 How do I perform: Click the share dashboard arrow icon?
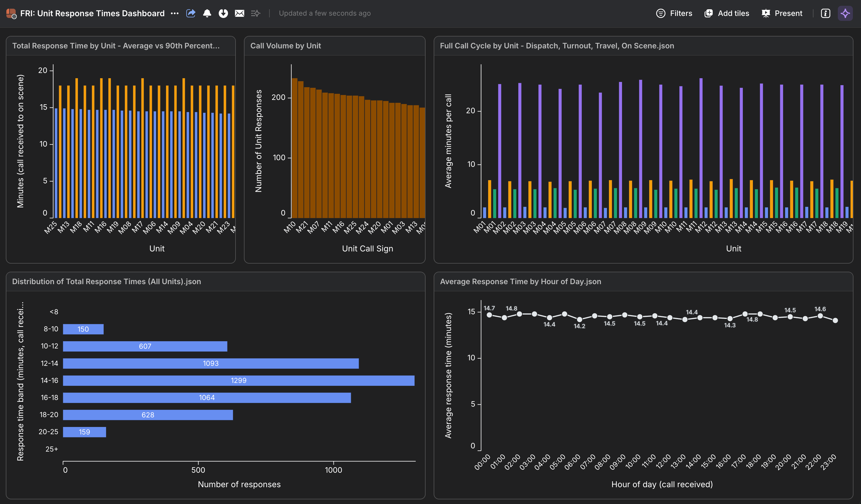191,13
